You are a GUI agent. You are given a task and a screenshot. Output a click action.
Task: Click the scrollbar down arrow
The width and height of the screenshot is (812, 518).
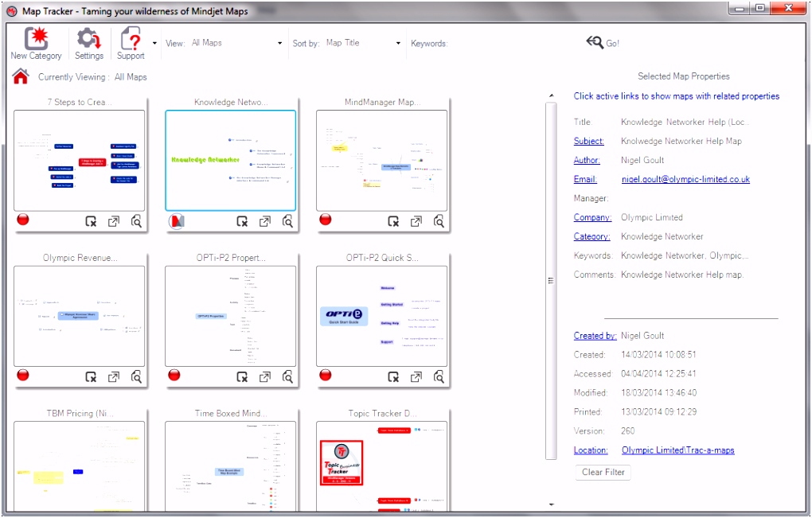[551, 504]
